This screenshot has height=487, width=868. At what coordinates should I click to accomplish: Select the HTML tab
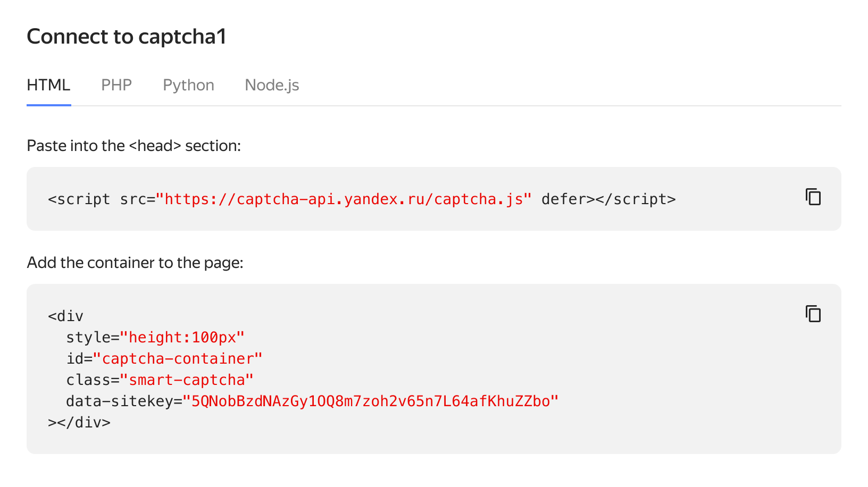(48, 85)
